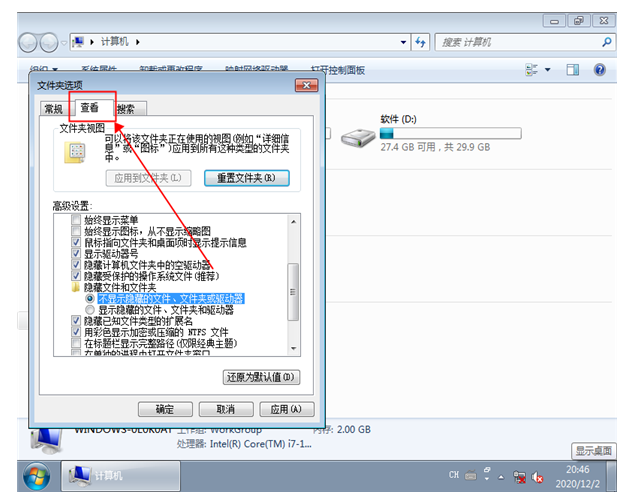Toggle 用彩色显示加密或压缩的 NTFS 文件 checkbox

[76, 332]
